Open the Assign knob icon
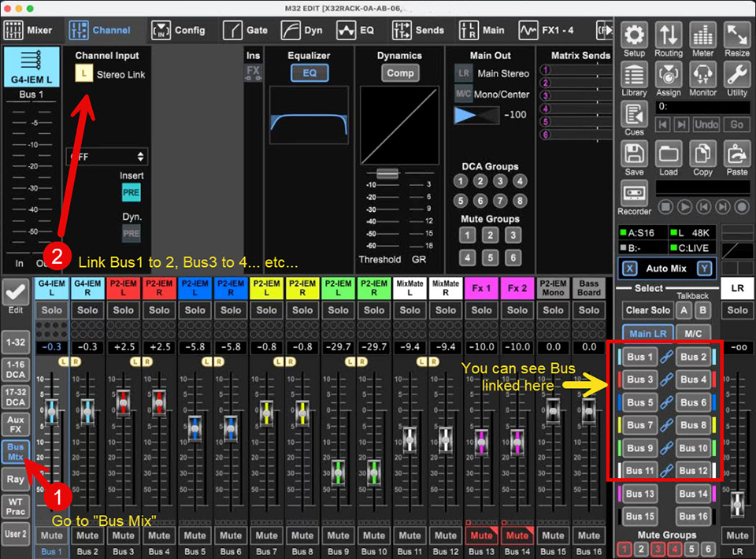The width and height of the screenshot is (756, 559). point(669,75)
